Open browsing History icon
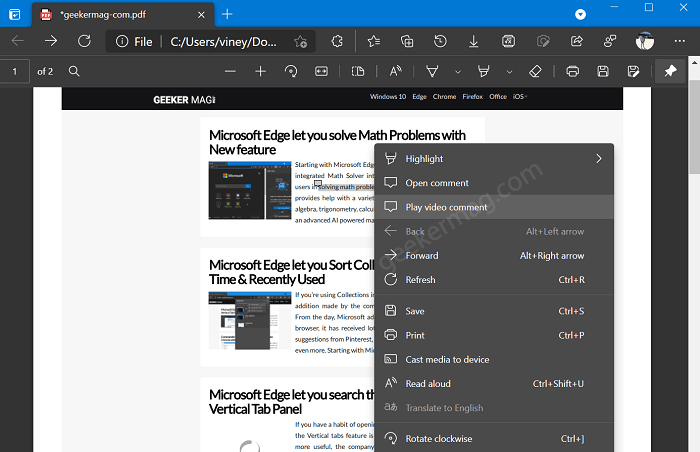The width and height of the screenshot is (700, 452). pyautogui.click(x=440, y=42)
